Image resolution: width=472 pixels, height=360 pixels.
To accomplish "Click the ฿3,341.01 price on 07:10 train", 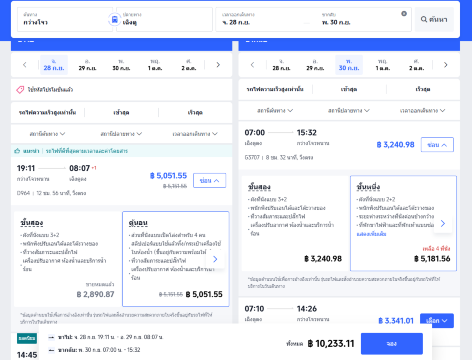I will 396,321.
